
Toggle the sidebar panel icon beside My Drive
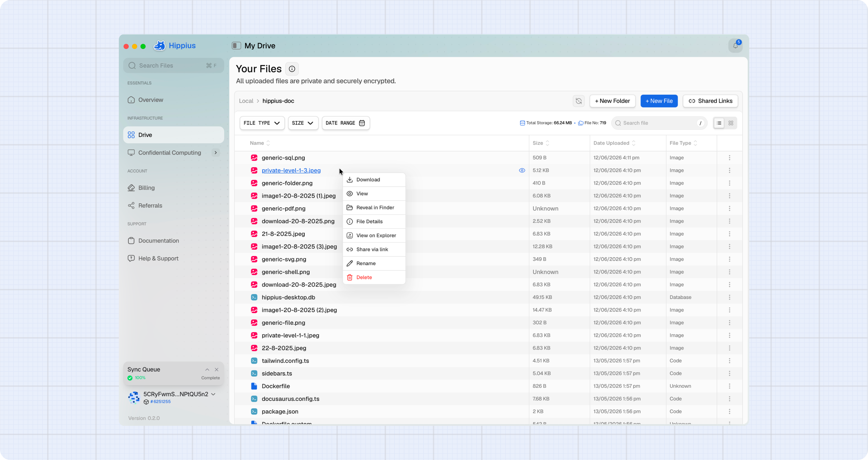tap(236, 46)
